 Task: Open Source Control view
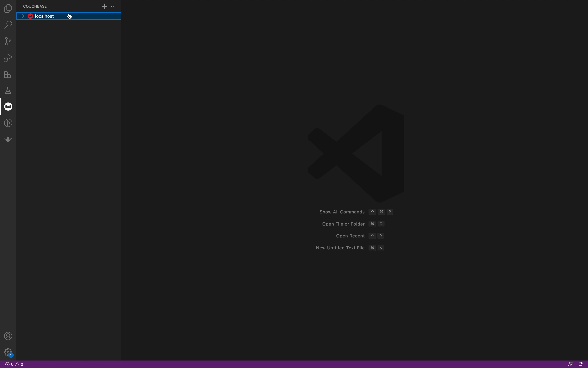(x=8, y=41)
